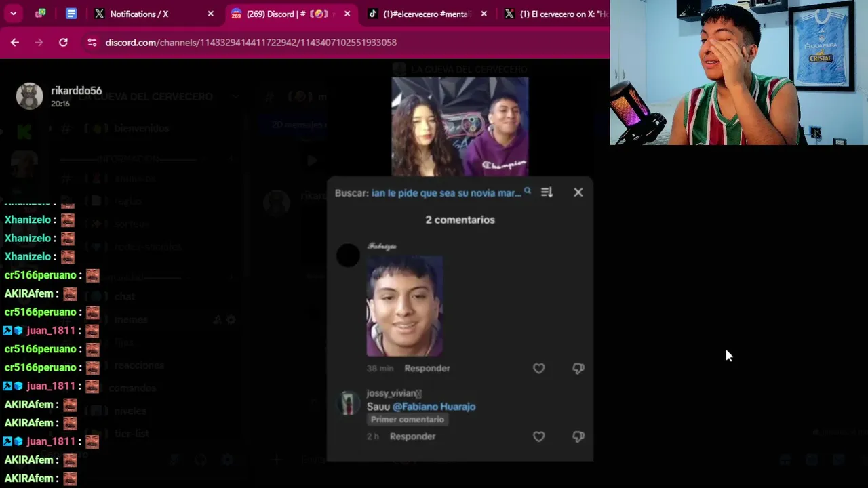Focus the discord.com address bar
Viewport: 868px width, 488px height.
(x=251, y=42)
